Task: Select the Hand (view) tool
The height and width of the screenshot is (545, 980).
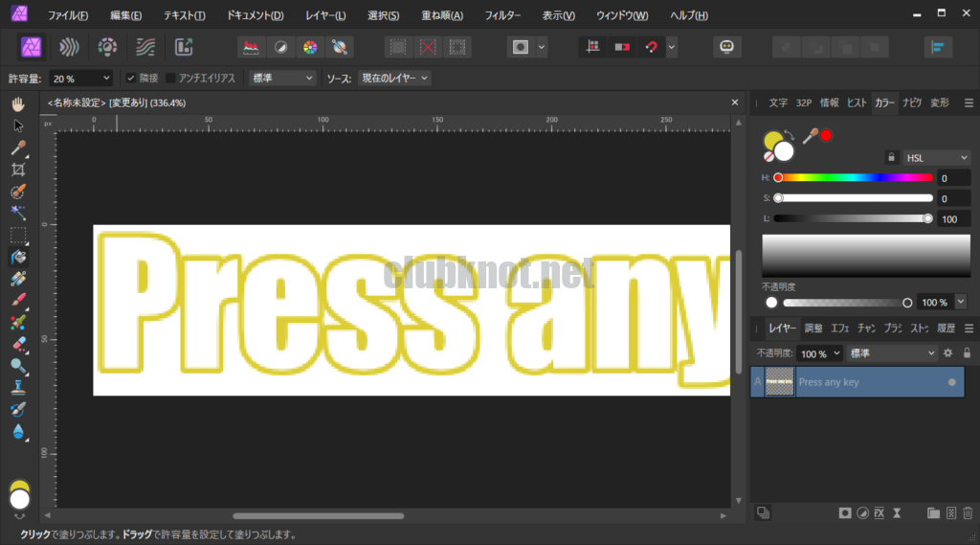Action: [18, 103]
